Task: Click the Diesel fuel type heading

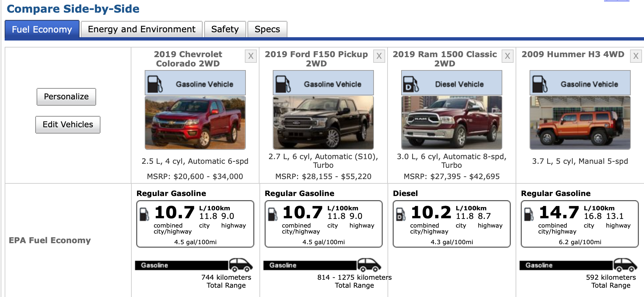Action: tap(405, 193)
